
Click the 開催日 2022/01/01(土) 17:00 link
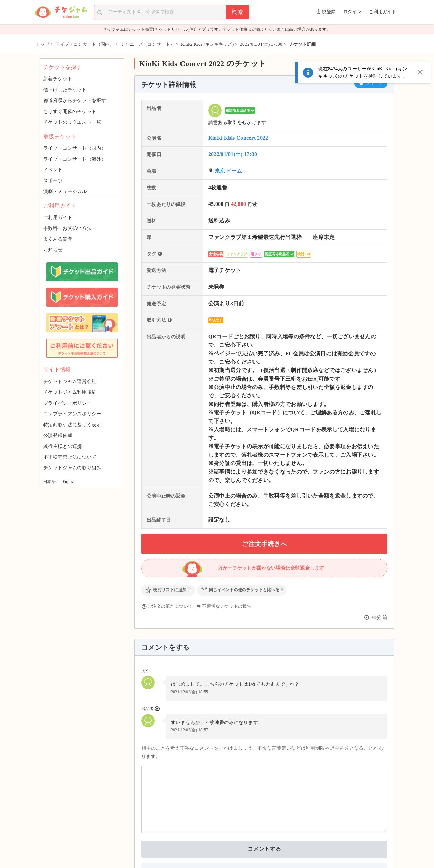233,154
